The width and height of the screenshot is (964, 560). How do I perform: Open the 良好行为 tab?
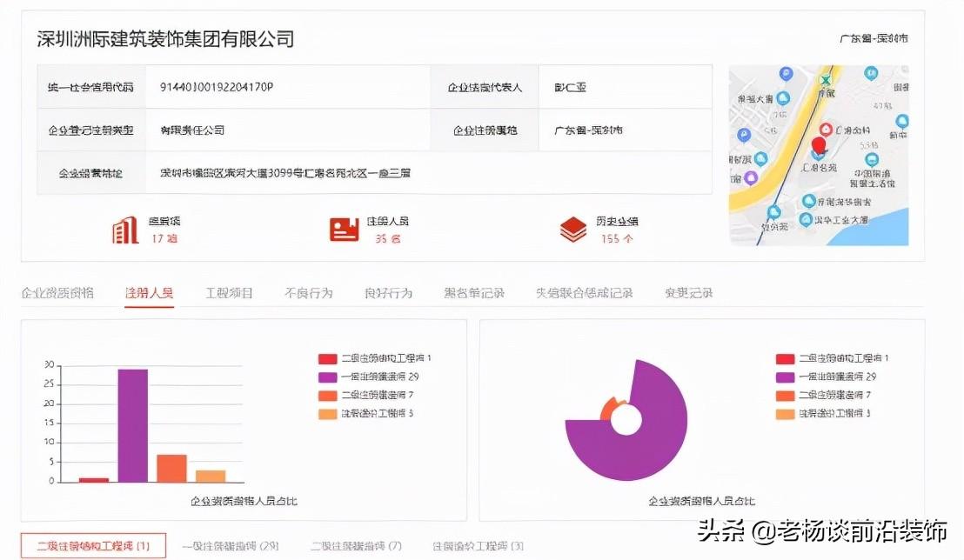pyautogui.click(x=388, y=293)
